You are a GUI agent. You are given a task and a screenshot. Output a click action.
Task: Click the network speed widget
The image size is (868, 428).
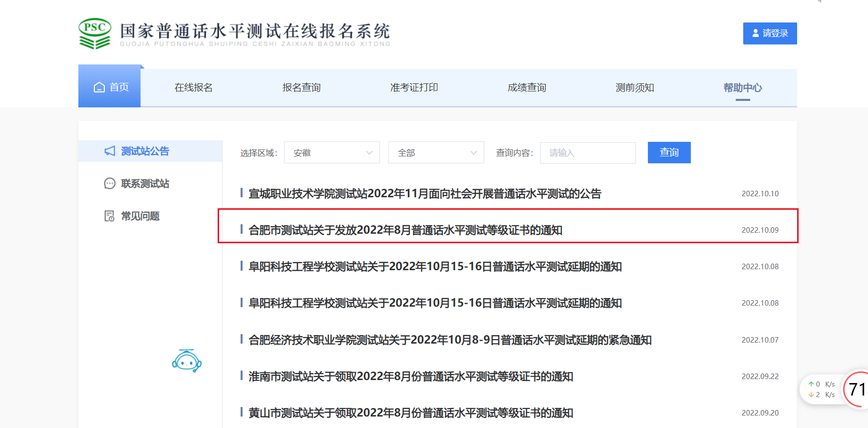tap(821, 390)
